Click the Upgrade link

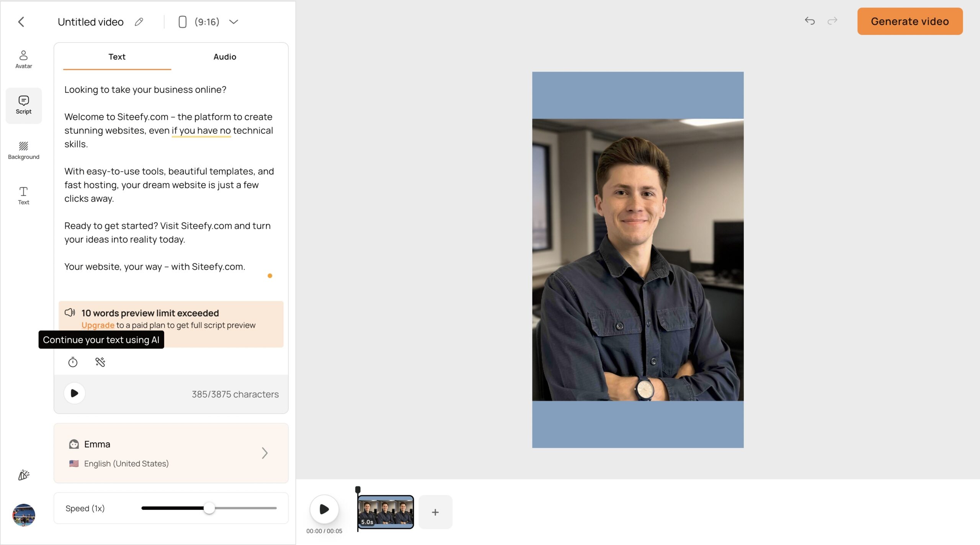point(98,325)
